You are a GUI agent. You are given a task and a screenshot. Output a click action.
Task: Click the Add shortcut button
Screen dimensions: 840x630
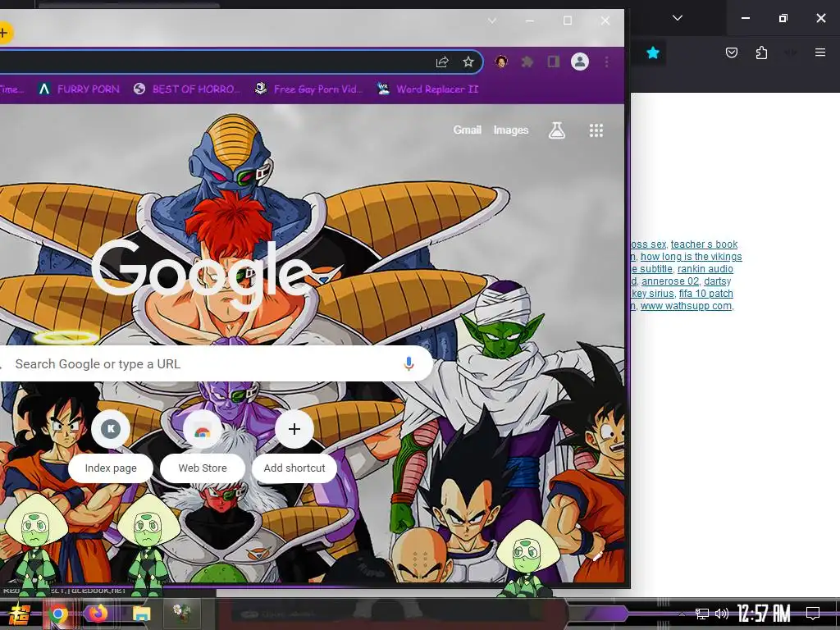coord(294,447)
